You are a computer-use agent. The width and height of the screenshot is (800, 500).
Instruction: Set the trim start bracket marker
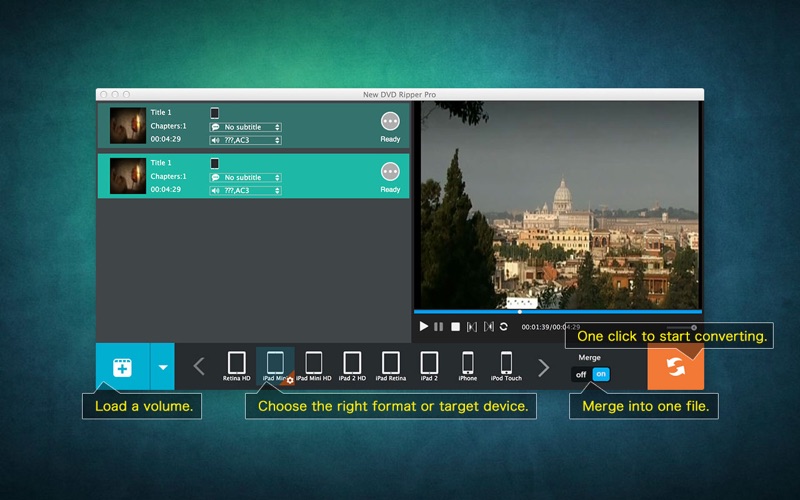(x=472, y=327)
